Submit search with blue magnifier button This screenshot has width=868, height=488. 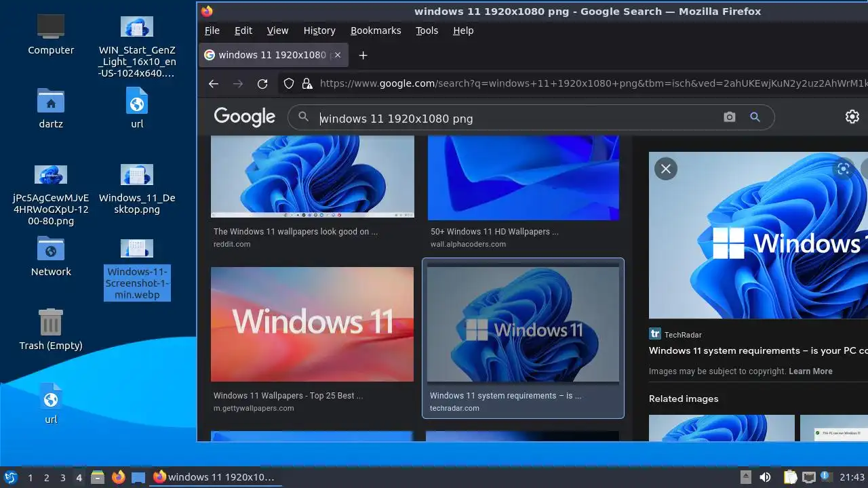click(x=755, y=117)
